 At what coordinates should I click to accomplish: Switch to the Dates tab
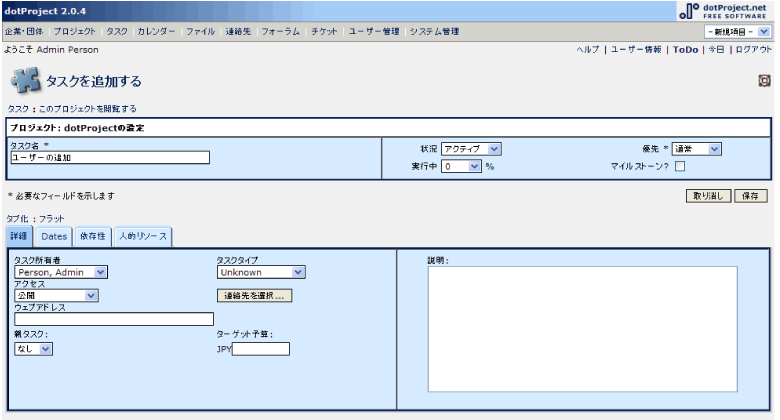click(54, 236)
